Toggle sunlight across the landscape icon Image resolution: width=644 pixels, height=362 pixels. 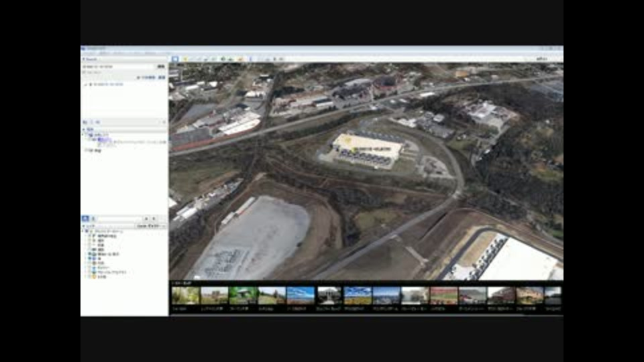[x=231, y=59]
